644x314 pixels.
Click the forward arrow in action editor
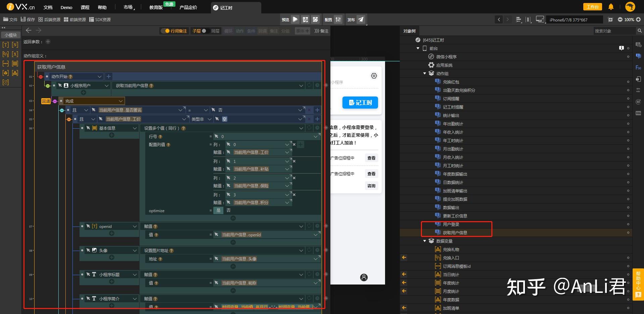tap(39, 30)
